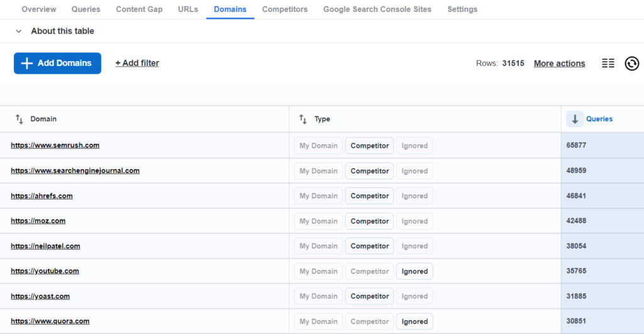Open the quora.com domain link

(50, 321)
